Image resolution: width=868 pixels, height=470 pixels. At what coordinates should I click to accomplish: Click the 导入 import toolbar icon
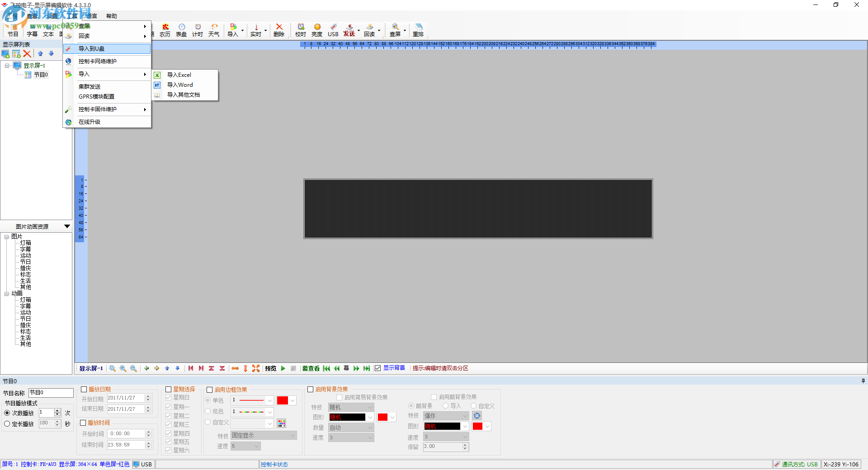coord(233,30)
